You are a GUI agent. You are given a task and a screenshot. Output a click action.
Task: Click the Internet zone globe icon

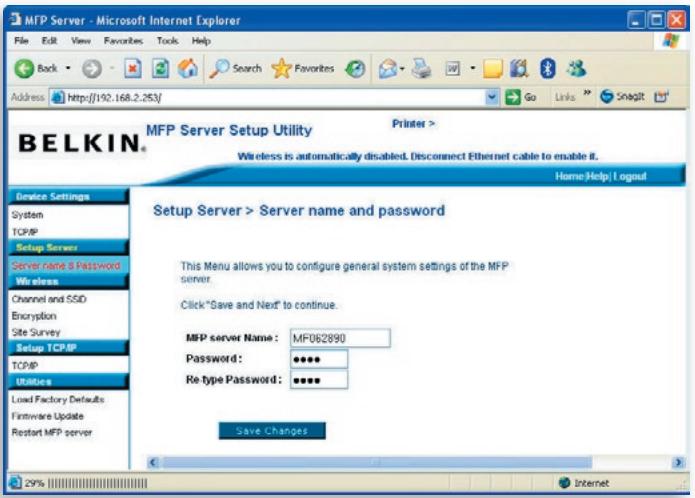click(564, 483)
